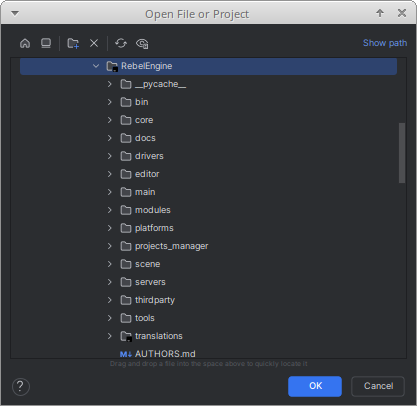The height and width of the screenshot is (406, 417).
Task: Expand the projects_manager folder arrow
Action: point(110,246)
